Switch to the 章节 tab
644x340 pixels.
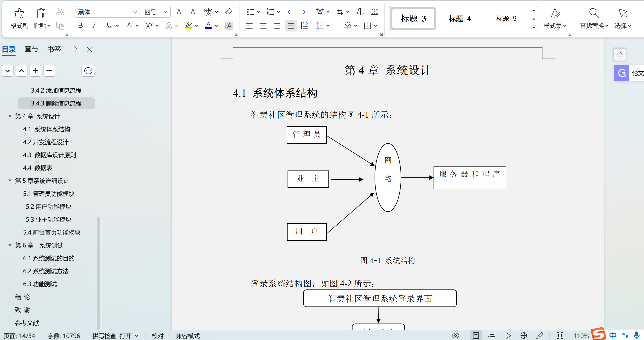tap(31, 49)
